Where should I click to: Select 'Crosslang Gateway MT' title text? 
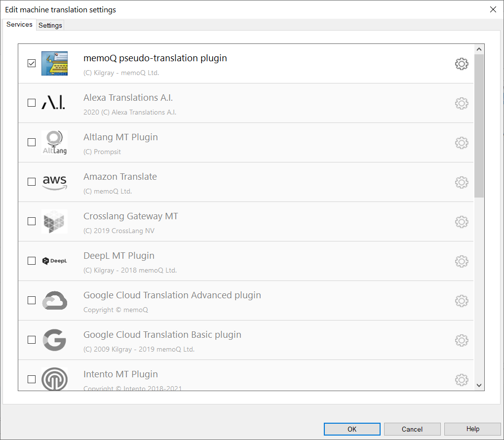click(131, 216)
